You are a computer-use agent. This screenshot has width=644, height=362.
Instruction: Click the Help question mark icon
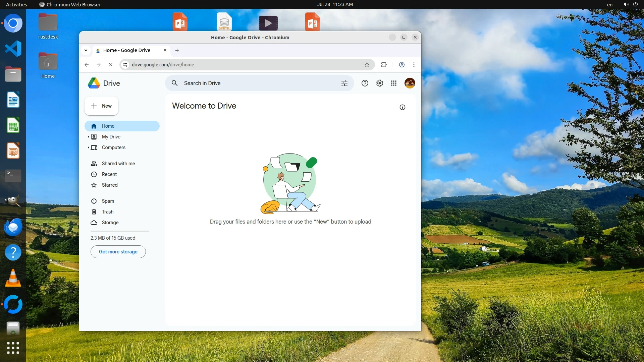coord(365,83)
